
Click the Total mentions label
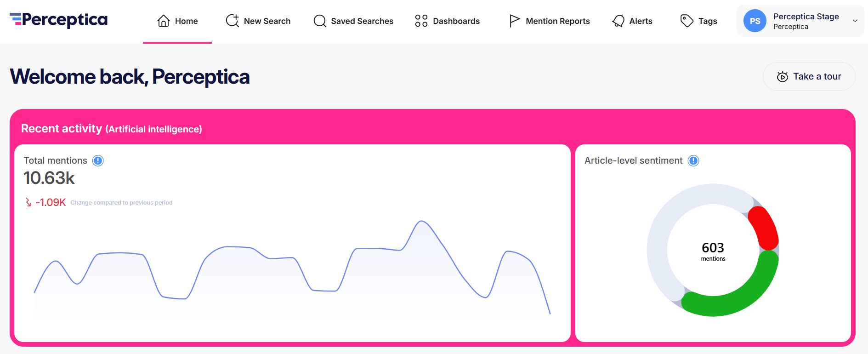tap(56, 160)
